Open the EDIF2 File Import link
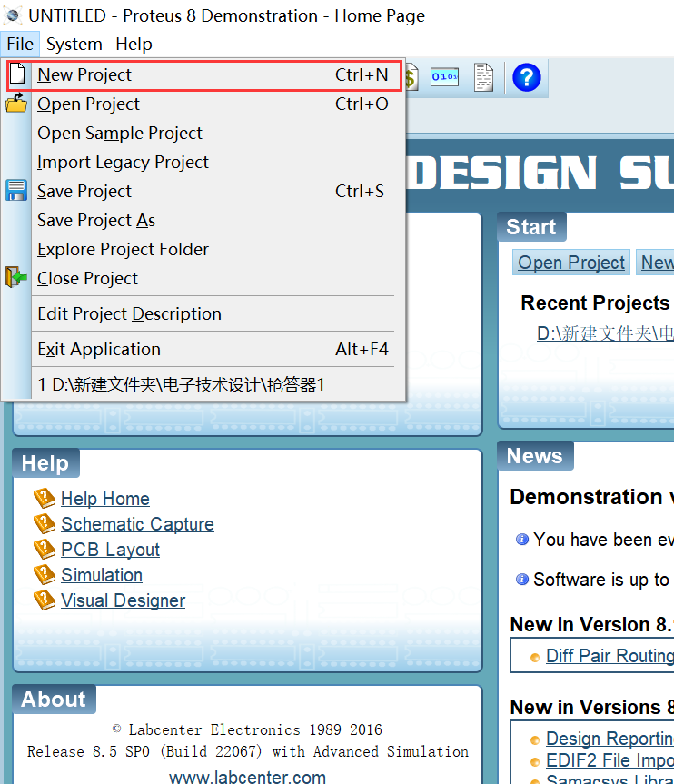Viewport: 674px width, 784px height. coord(610,760)
